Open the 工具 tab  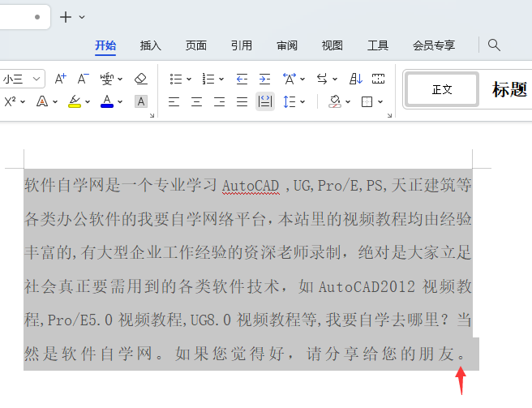coord(378,45)
